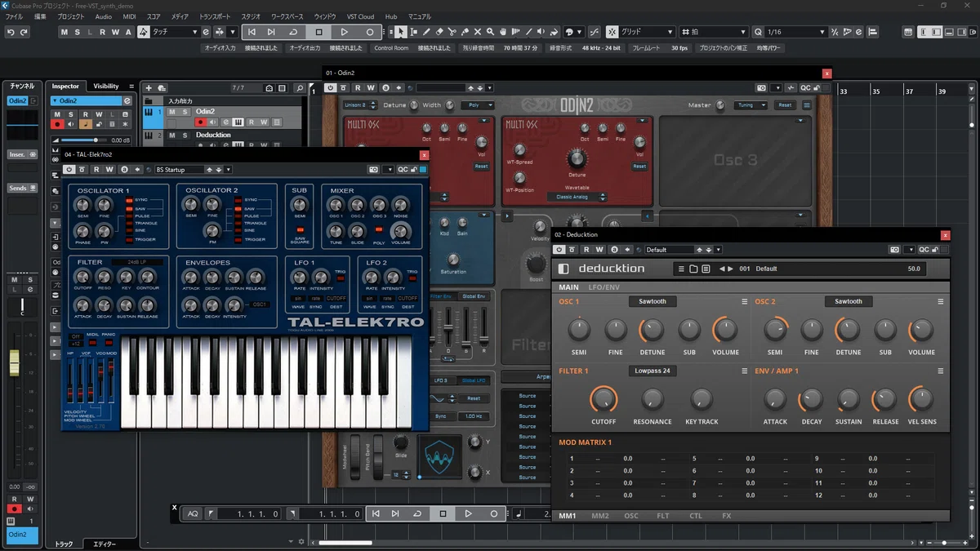
Task: Select the Erase tool in toolbar
Action: point(439,32)
